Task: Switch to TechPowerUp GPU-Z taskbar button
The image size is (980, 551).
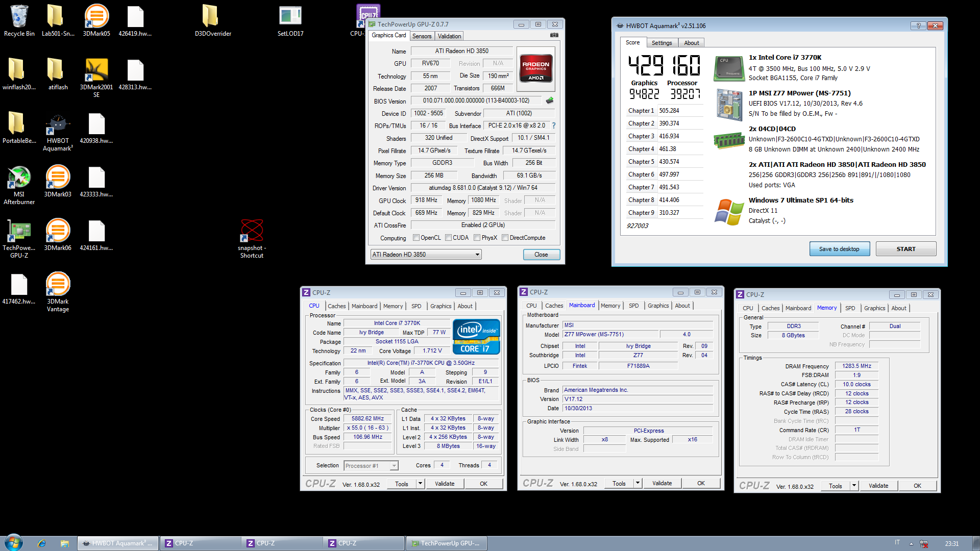Action: coord(446,543)
